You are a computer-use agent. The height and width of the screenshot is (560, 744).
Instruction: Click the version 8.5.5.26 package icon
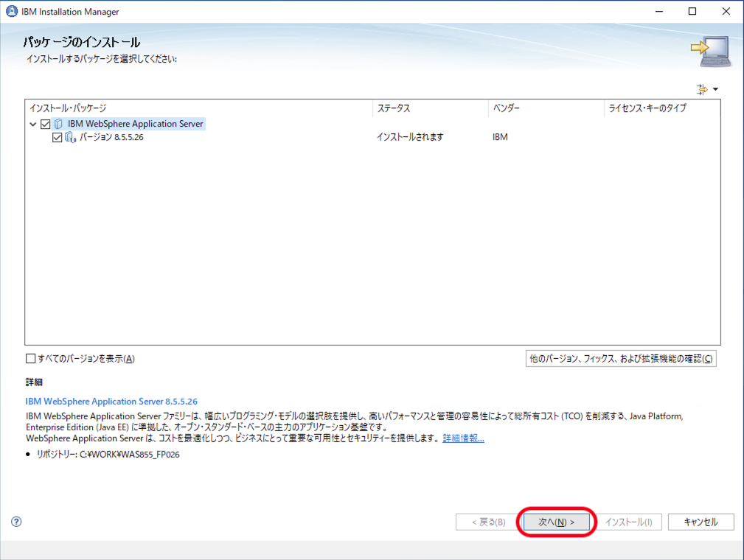[x=70, y=138]
